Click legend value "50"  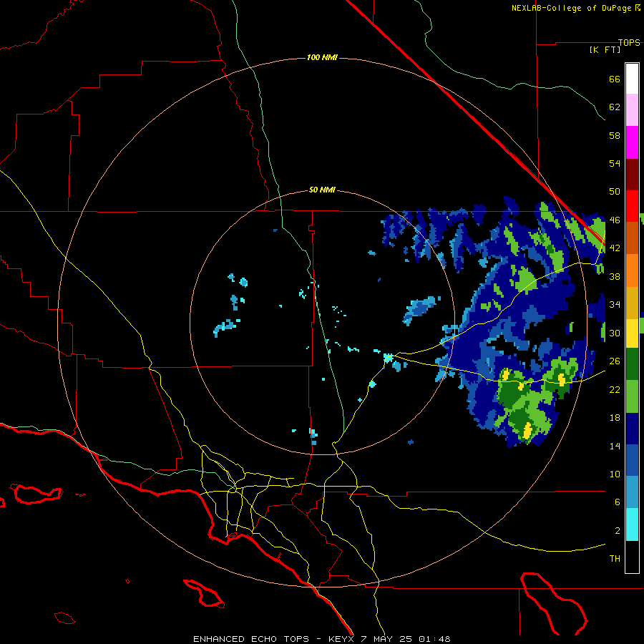[615, 192]
